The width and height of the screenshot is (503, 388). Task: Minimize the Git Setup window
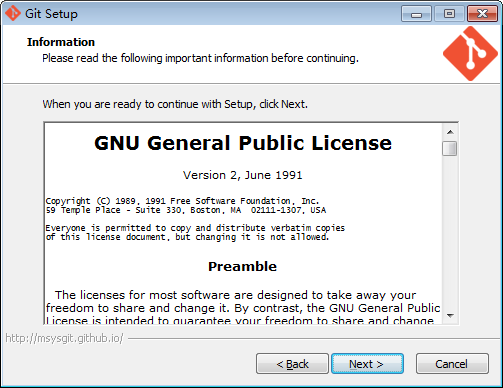click(x=416, y=14)
